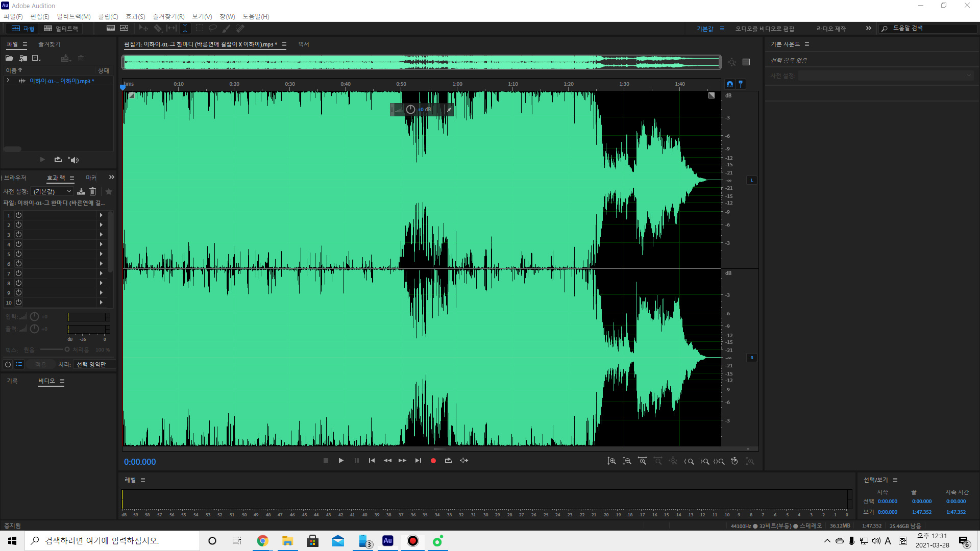Switch to 멀티트랙 view

click(x=61, y=29)
